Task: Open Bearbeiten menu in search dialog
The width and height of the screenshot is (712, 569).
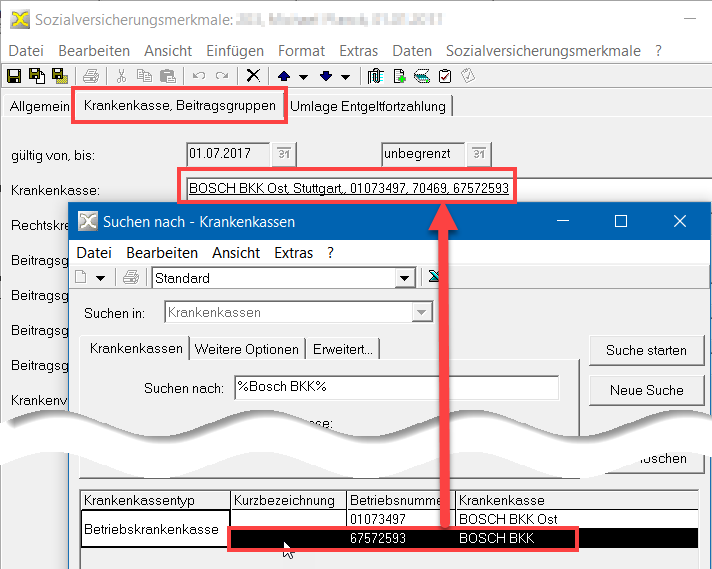Action: 162,252
